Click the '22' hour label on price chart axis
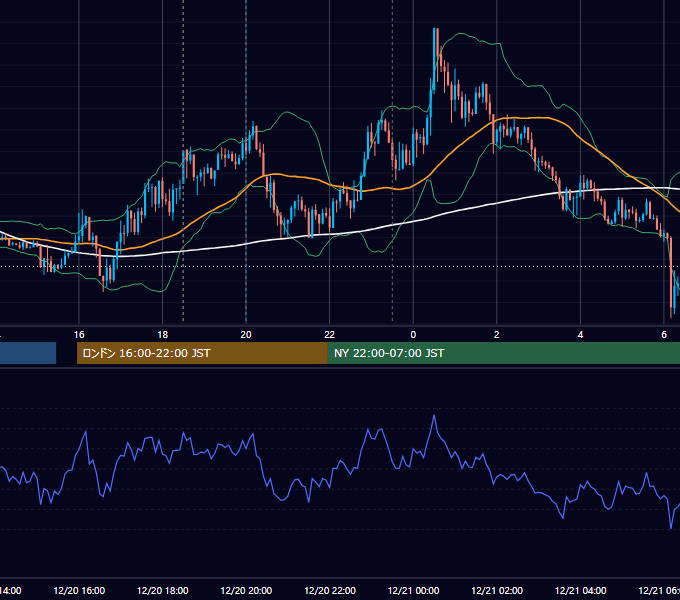 tap(330, 335)
